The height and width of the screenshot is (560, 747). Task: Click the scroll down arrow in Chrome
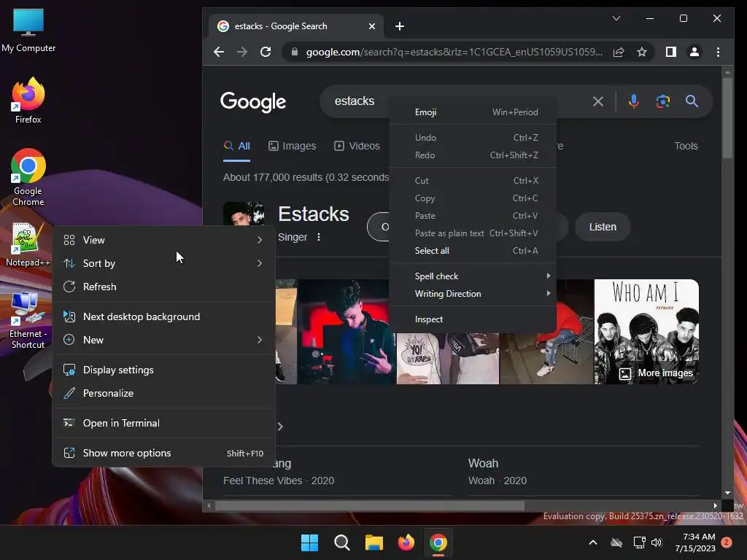727,493
